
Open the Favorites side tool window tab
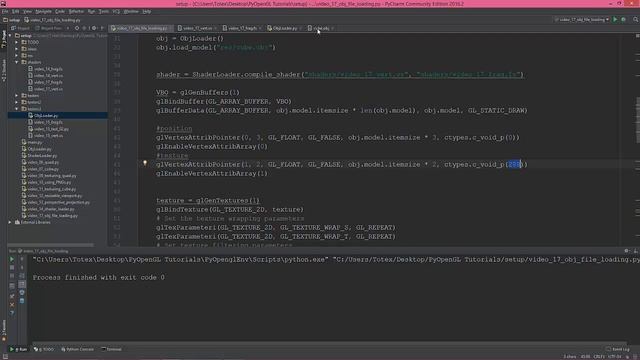(x=4, y=330)
